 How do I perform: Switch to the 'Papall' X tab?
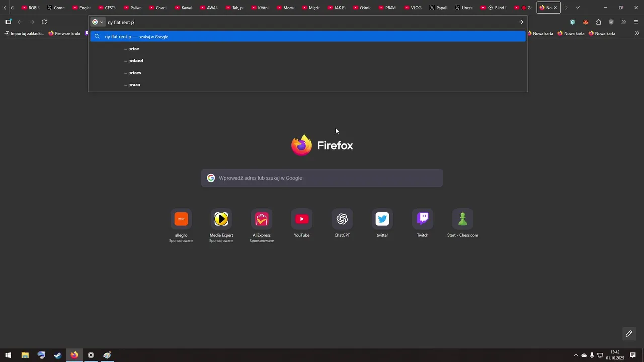pos(439,8)
